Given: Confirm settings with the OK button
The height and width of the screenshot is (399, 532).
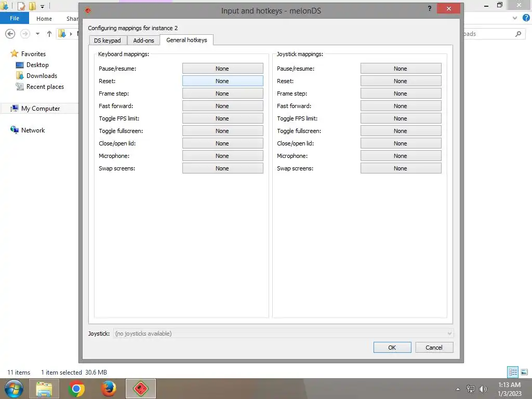Looking at the screenshot, I should pos(392,348).
